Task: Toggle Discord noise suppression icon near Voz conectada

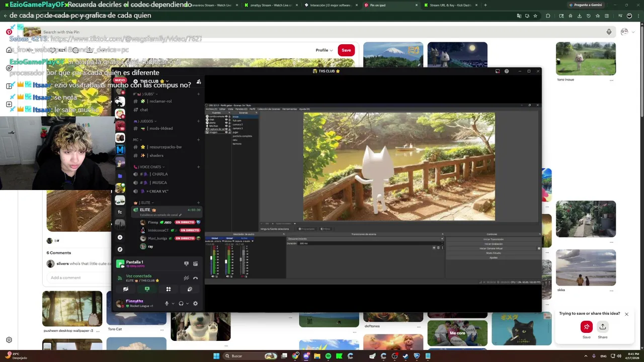Action: [186, 278]
